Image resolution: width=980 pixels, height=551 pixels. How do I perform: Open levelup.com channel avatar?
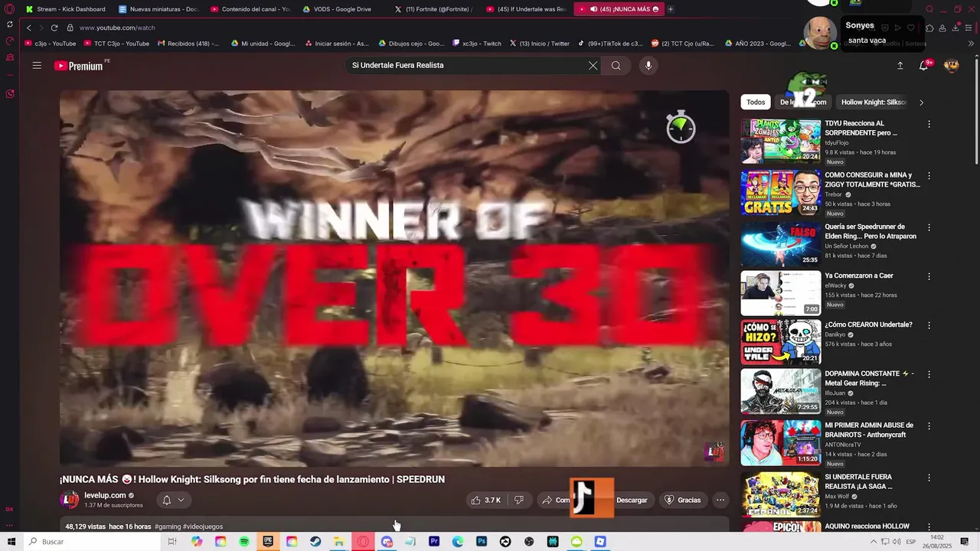coord(69,500)
